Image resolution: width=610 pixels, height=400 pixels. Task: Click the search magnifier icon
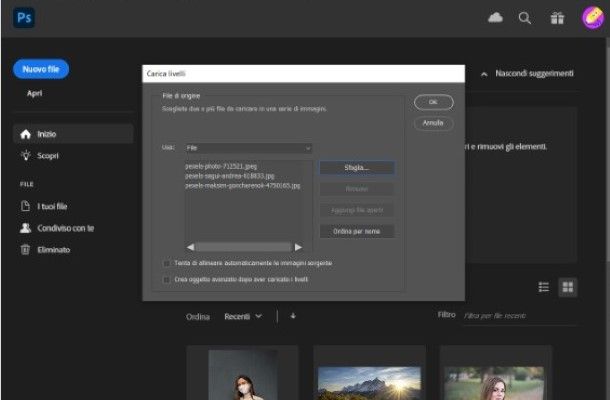click(x=525, y=18)
